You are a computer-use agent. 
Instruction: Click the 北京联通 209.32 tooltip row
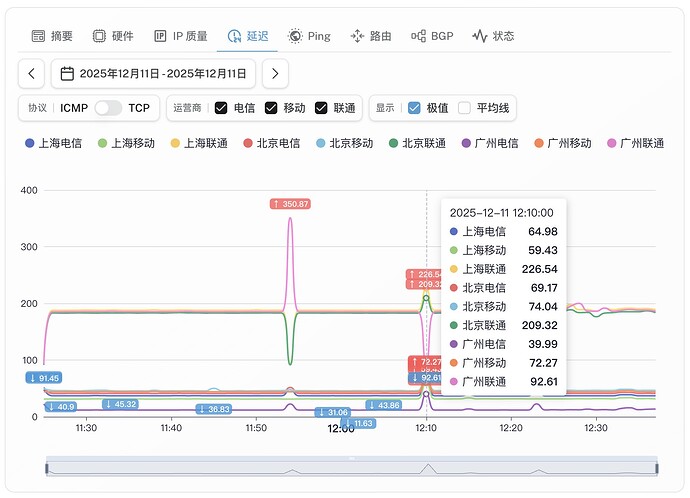click(503, 325)
